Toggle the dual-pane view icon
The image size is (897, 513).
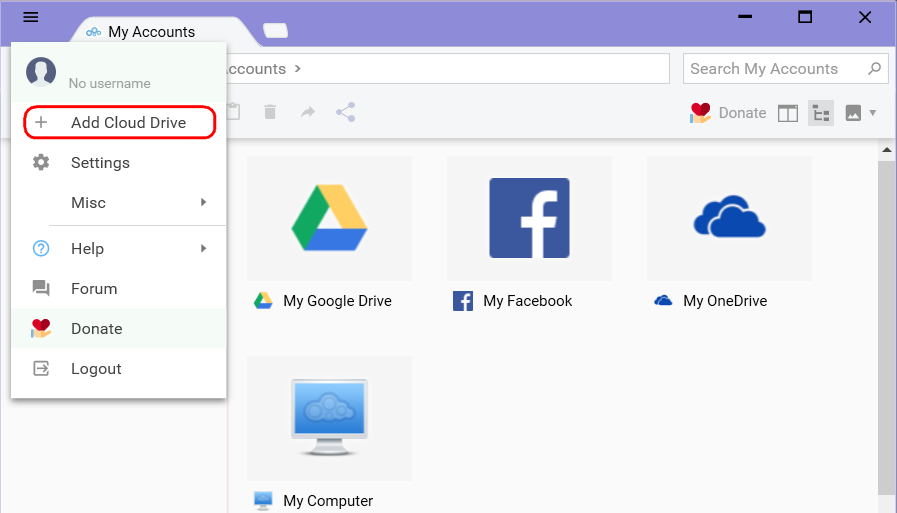(788, 113)
